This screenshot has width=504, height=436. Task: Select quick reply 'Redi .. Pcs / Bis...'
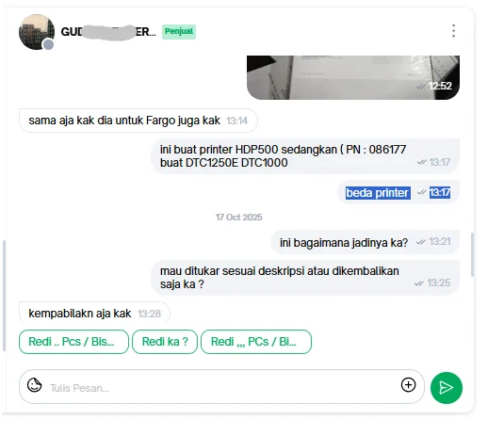73,342
